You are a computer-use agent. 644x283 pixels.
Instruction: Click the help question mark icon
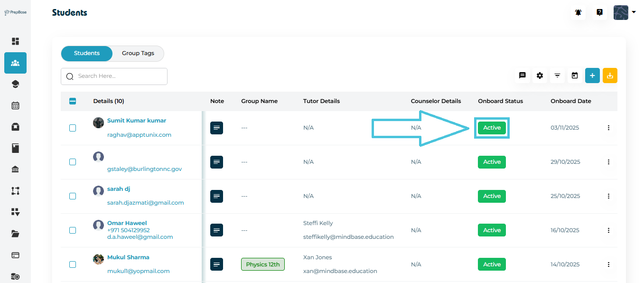point(599,13)
